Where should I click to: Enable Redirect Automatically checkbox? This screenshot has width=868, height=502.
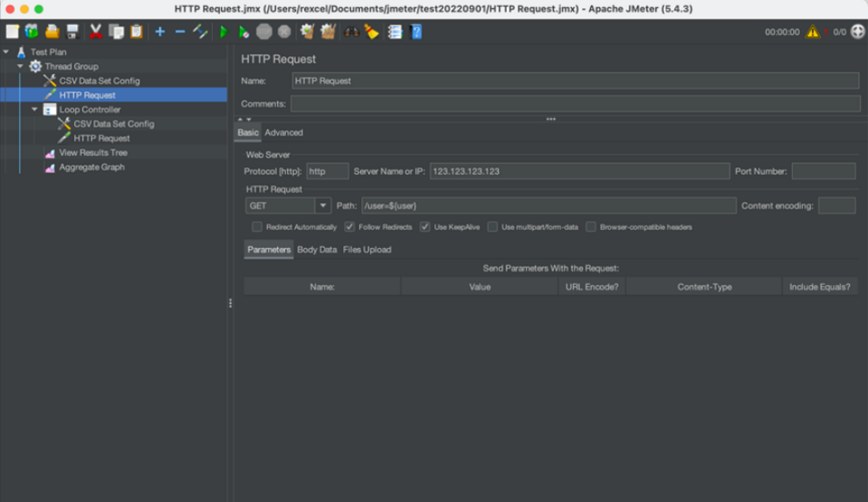pos(257,227)
